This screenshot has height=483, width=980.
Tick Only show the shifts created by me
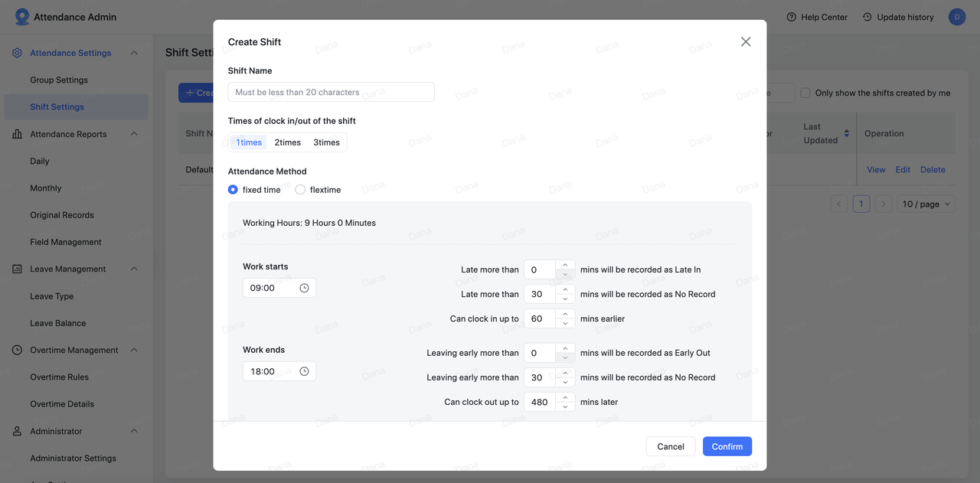(x=805, y=93)
